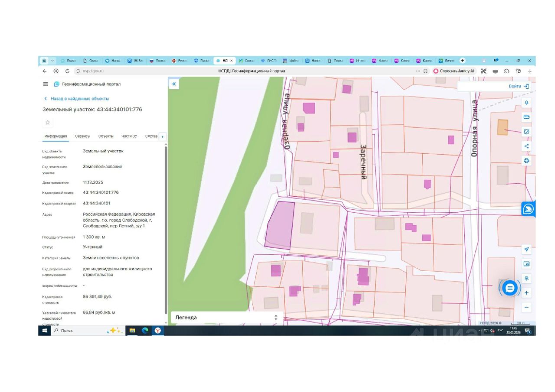Screen dimensions: 555x392
Task: Reload the nspd.gov.ru page
Action: 67,71
